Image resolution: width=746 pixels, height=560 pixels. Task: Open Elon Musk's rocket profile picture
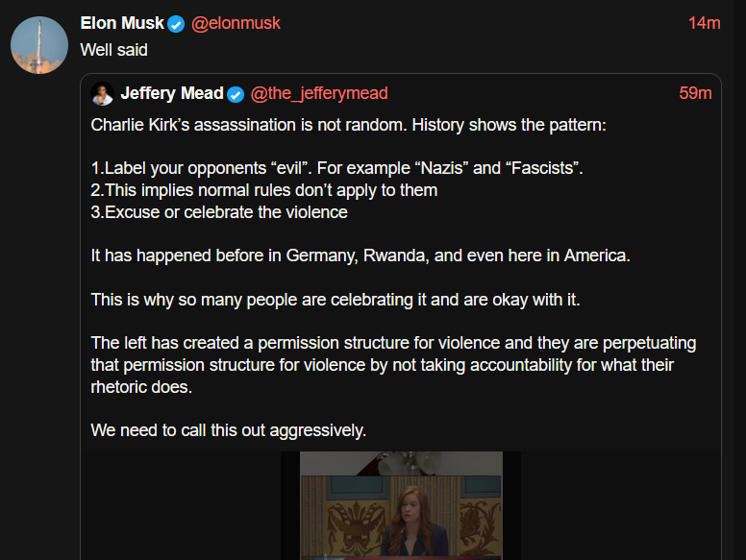39,45
